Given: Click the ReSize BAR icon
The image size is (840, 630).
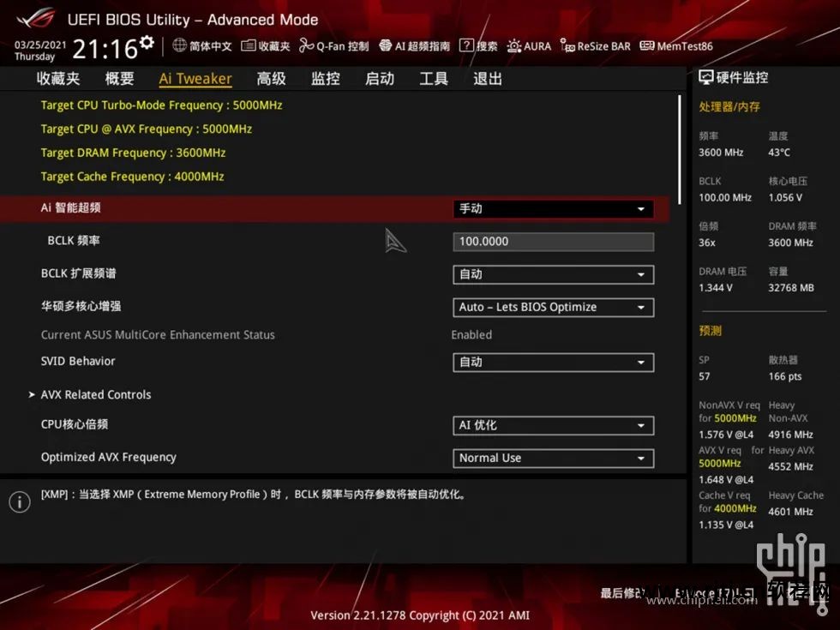Looking at the screenshot, I should pyautogui.click(x=567, y=45).
